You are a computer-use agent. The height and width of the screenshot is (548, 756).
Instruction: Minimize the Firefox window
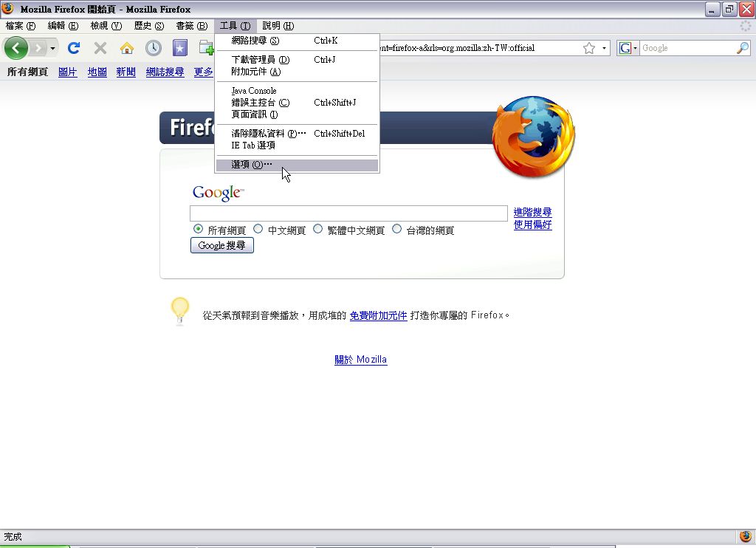(x=712, y=9)
